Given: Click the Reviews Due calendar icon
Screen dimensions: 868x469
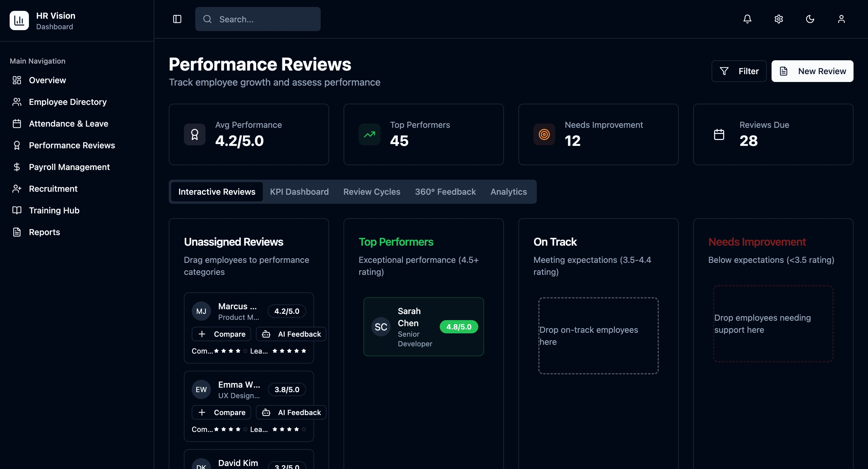Looking at the screenshot, I should 719,134.
